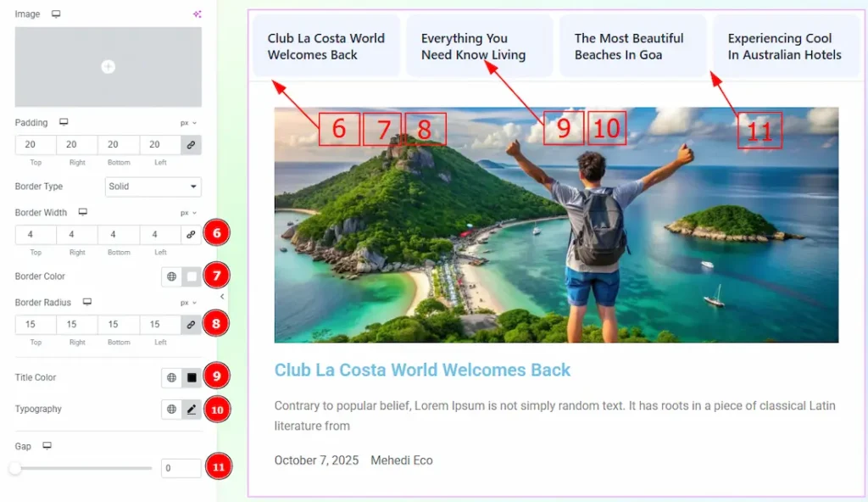868x502 pixels.
Task: Open the Club La Costa World post title link
Action: (422, 370)
